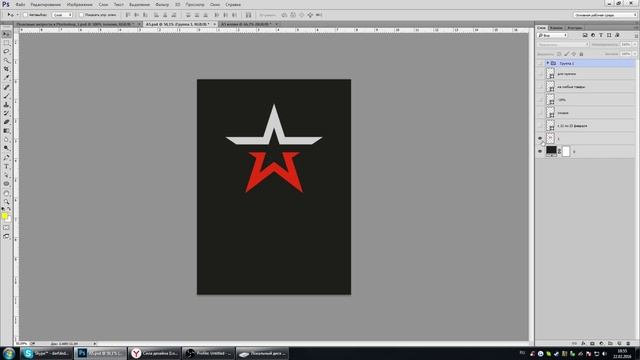The height and width of the screenshot is (360, 640).
Task: Open the Изображение menu
Action: click(80, 4)
